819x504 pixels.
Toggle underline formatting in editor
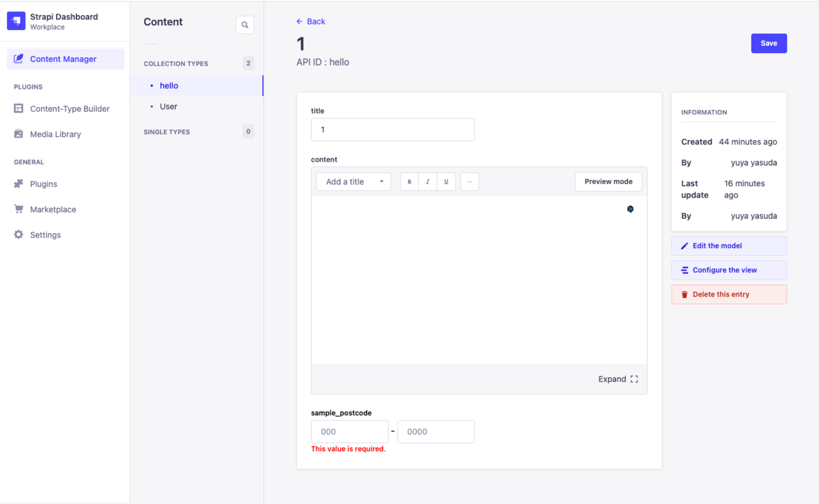click(446, 181)
